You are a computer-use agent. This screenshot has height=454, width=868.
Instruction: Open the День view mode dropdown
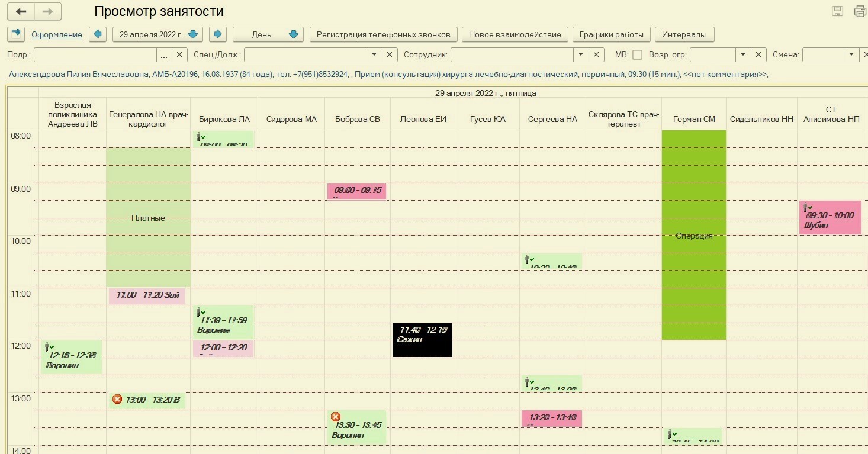pos(268,34)
